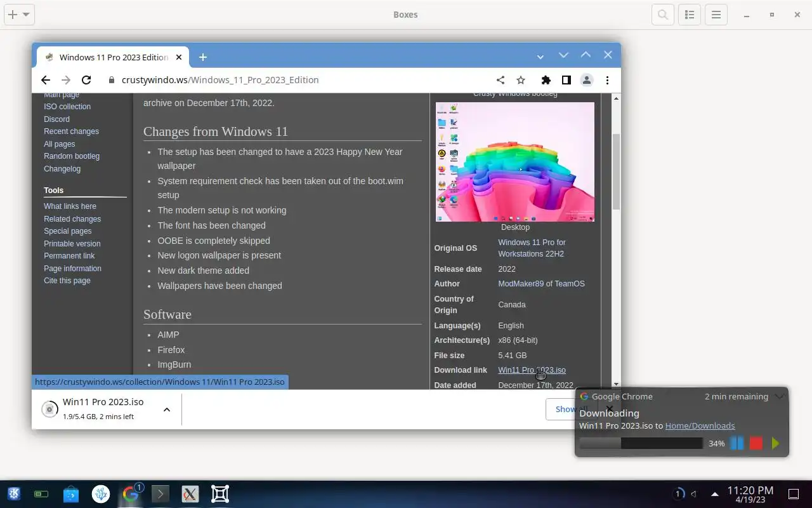The width and height of the screenshot is (812, 508).
Task: Open Special pages link
Action: [67, 231]
